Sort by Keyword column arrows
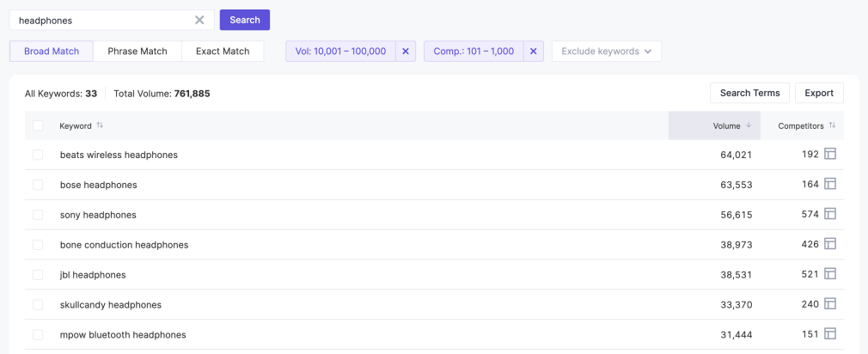This screenshot has height=354, width=868. [100, 125]
